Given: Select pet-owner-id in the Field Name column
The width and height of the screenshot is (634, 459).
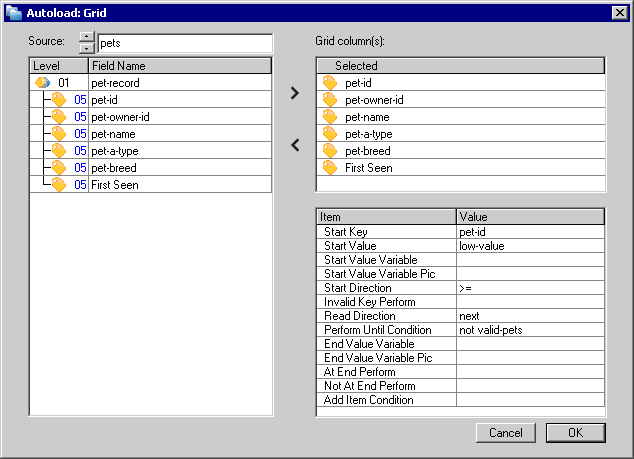Looking at the screenshot, I should pyautogui.click(x=180, y=117).
